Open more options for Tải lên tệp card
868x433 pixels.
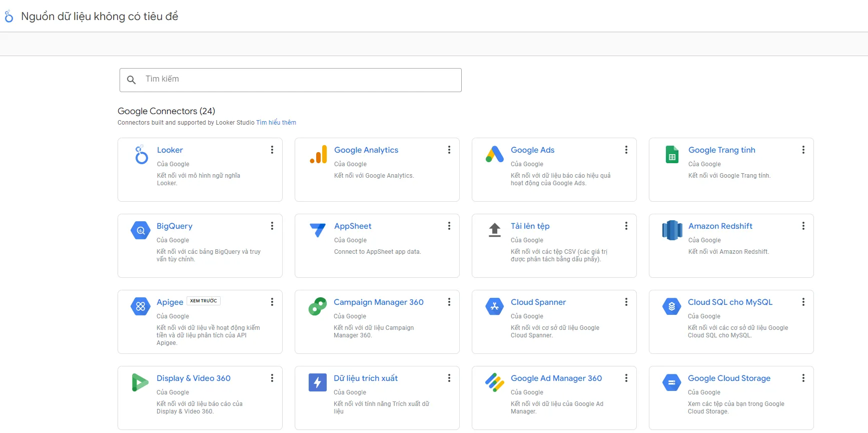626,226
